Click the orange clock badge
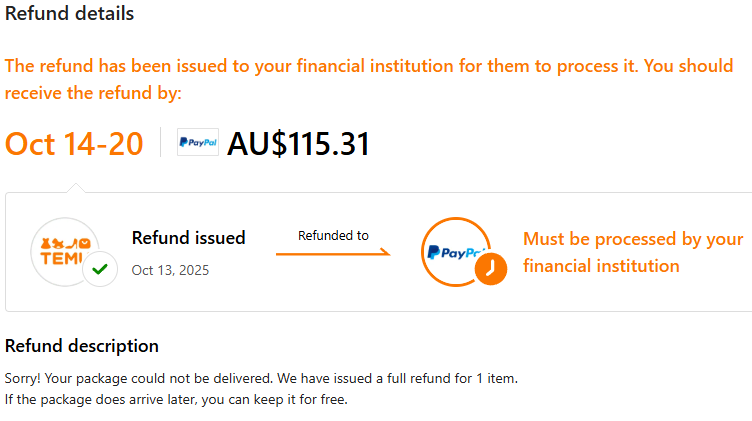The image size is (752, 421). (489, 270)
